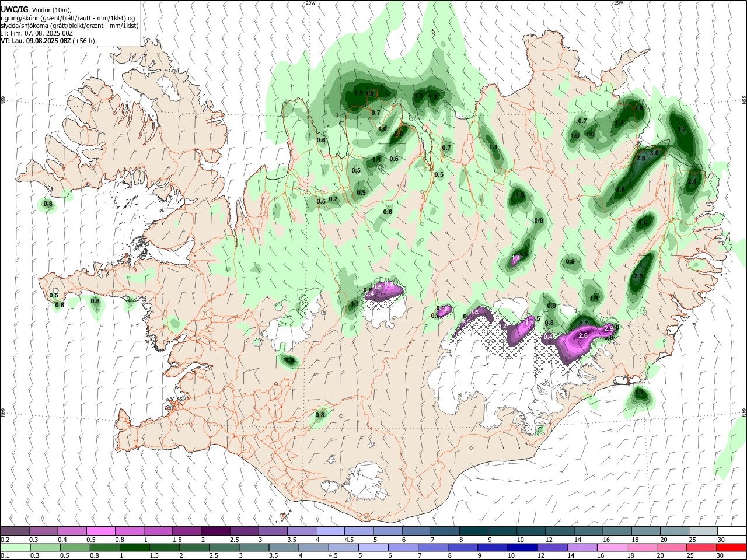Click the 4.5 label in the lower legend scale

tap(333, 555)
